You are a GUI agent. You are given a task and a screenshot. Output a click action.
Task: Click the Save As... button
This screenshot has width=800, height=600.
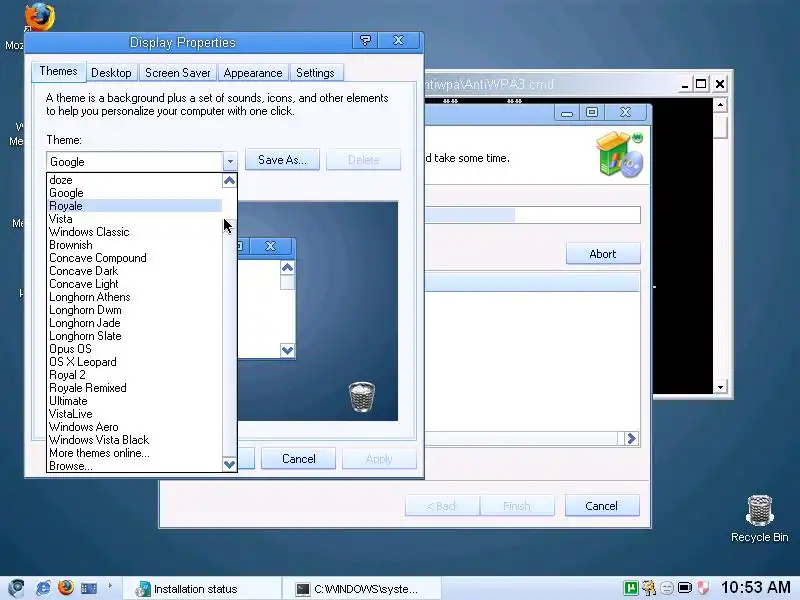point(282,160)
